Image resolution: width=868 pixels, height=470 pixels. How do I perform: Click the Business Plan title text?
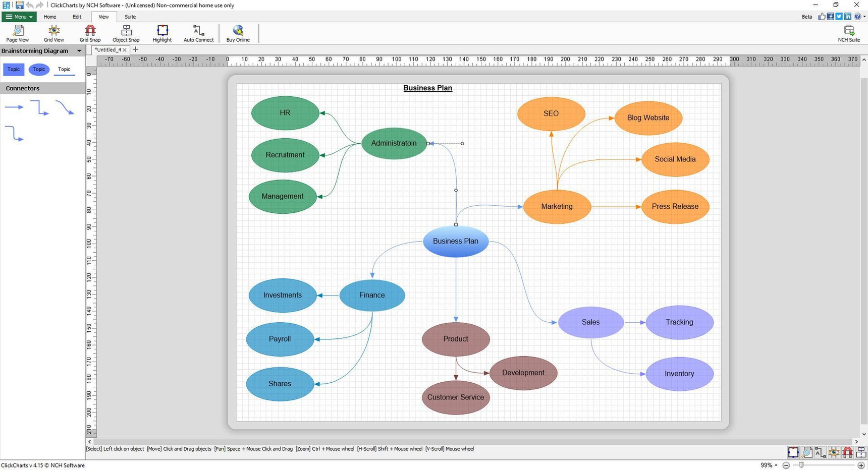tap(427, 88)
